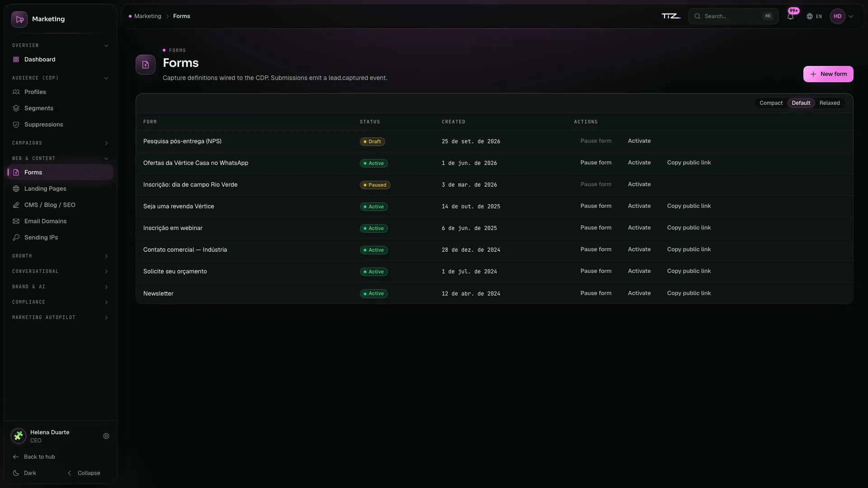Pause the Newsletter form
The height and width of the screenshot is (488, 868).
596,293
